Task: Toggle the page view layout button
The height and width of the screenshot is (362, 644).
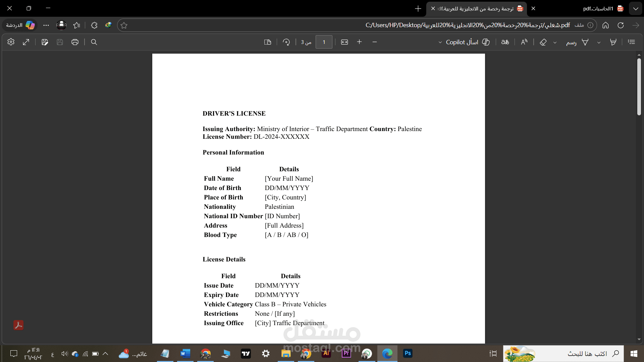Action: pos(267,42)
